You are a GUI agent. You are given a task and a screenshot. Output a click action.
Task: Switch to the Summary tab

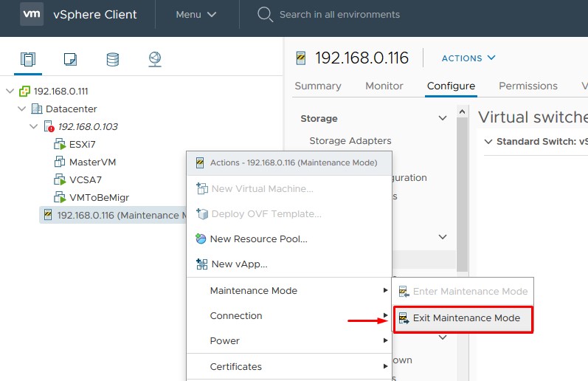[x=318, y=86]
